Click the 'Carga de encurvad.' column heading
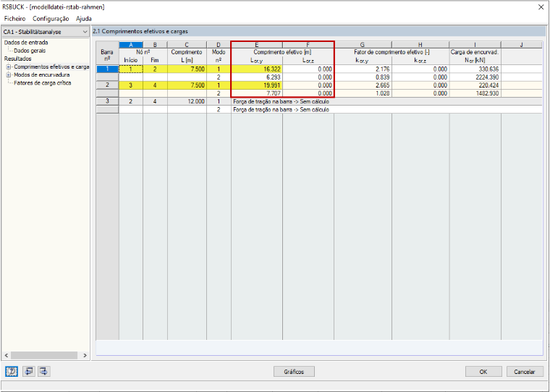The image size is (550, 392). click(x=475, y=52)
